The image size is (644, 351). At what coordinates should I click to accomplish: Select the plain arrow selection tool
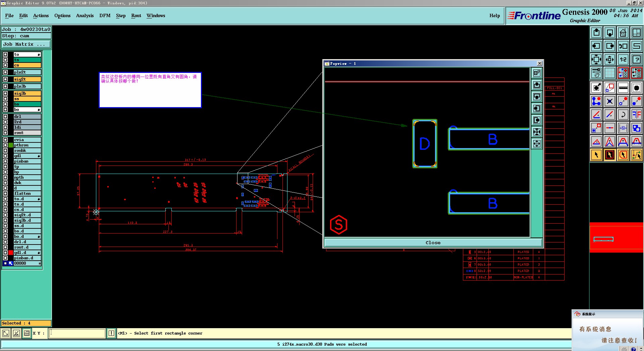click(x=596, y=155)
